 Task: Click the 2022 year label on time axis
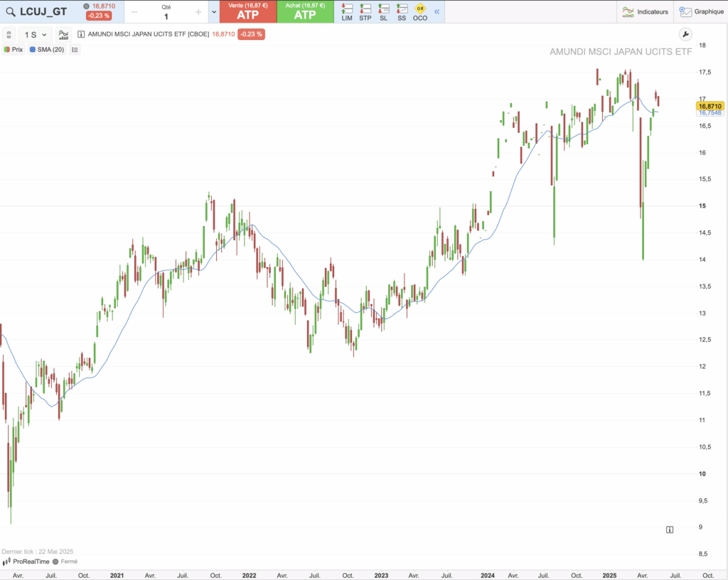[250, 575]
